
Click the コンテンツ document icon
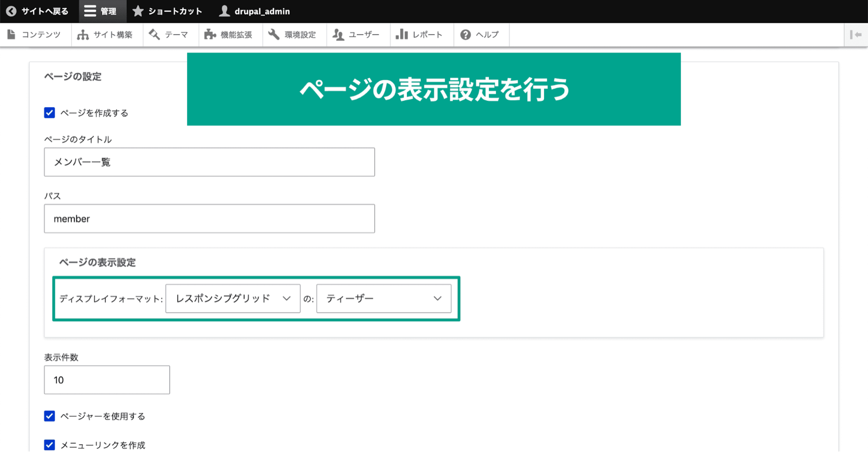(x=11, y=35)
